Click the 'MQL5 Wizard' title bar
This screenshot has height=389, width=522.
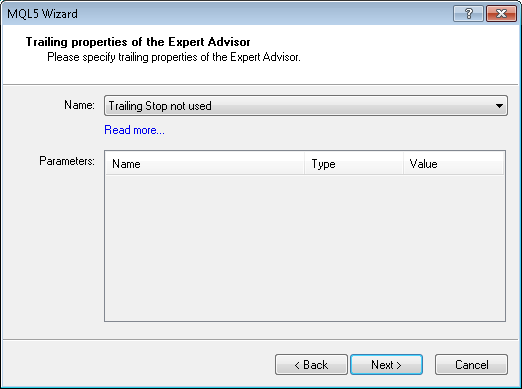[x=227, y=14]
